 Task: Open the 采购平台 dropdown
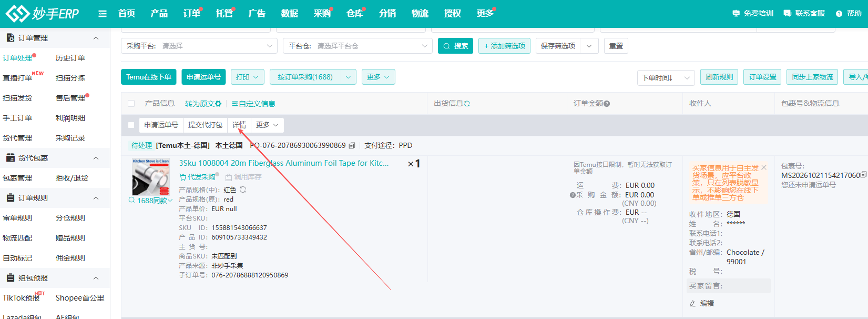click(x=199, y=46)
